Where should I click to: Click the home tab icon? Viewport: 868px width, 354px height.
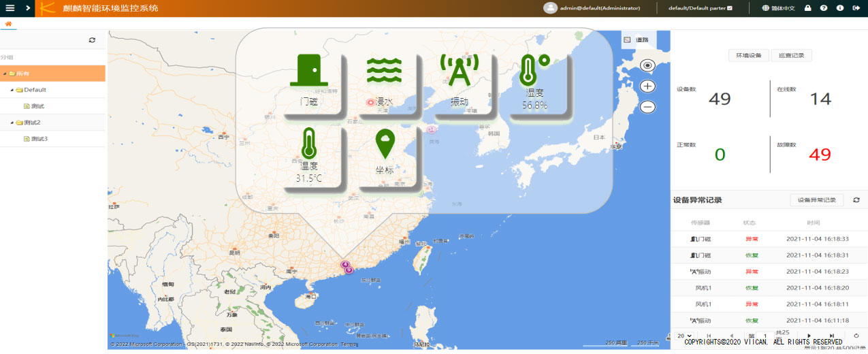click(x=8, y=24)
